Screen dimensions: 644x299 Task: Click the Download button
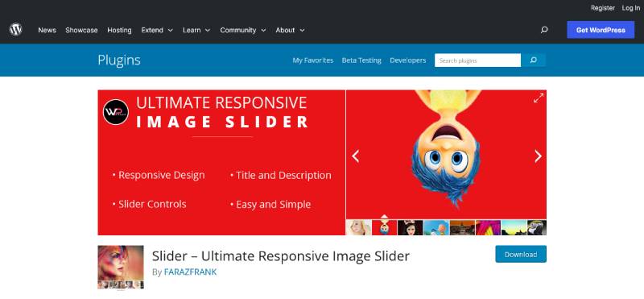point(521,254)
